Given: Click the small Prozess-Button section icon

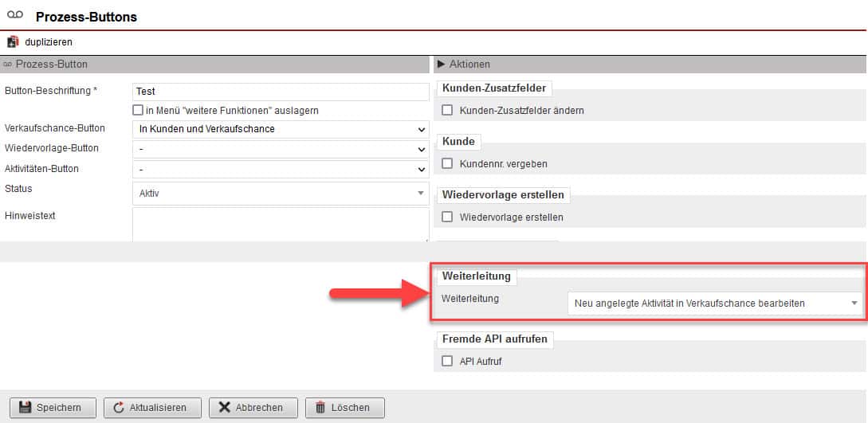Looking at the screenshot, I should [x=8, y=64].
